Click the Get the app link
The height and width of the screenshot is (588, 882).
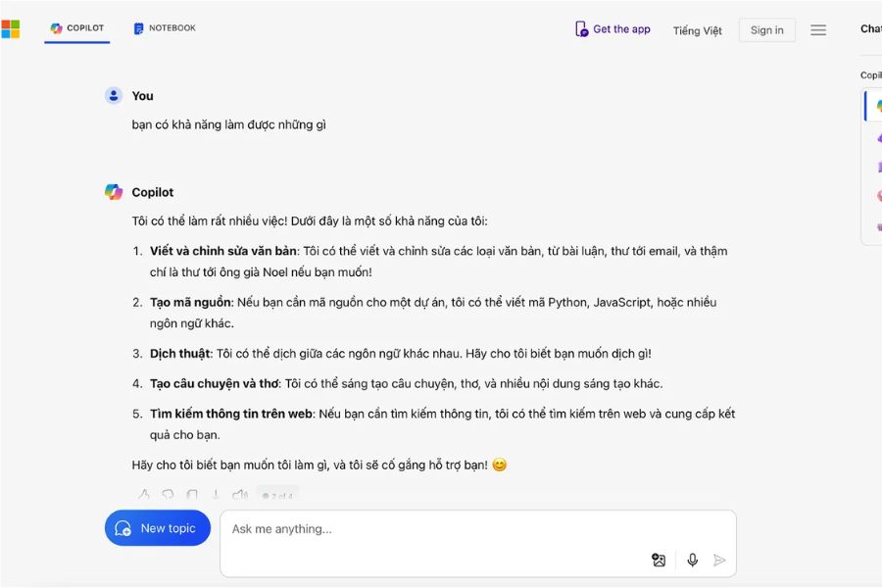[612, 29]
